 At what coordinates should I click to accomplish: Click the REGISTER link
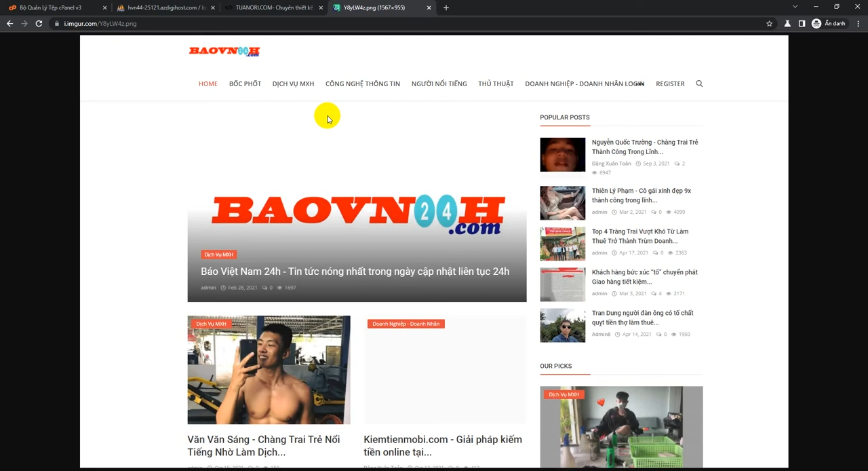coord(670,83)
